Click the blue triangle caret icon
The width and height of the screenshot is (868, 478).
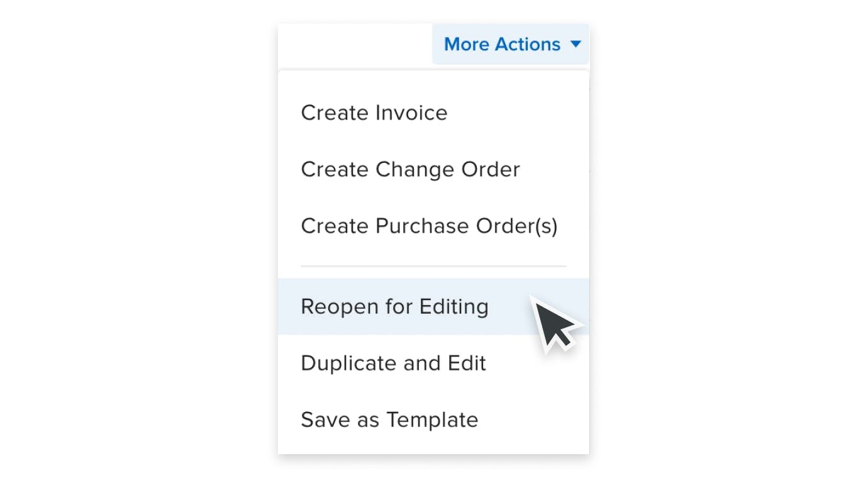(x=576, y=44)
